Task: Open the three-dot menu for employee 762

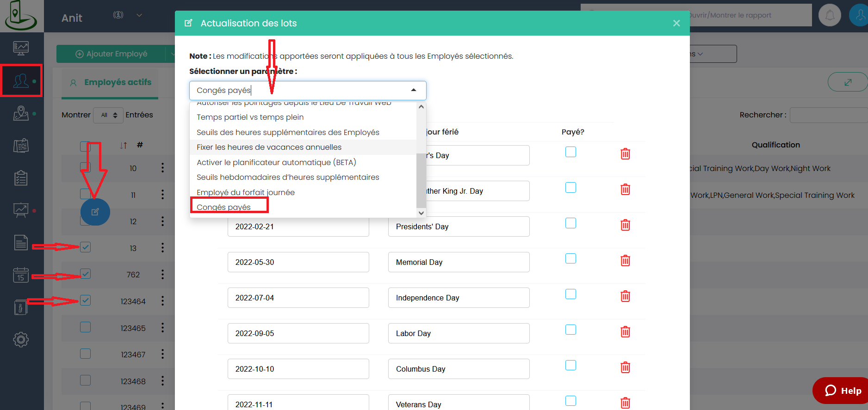Action: tap(162, 275)
